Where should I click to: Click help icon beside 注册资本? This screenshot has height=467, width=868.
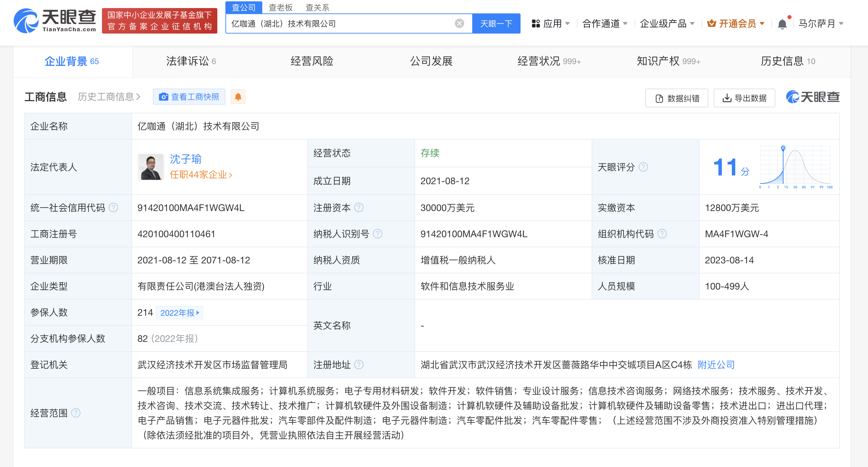(x=359, y=208)
